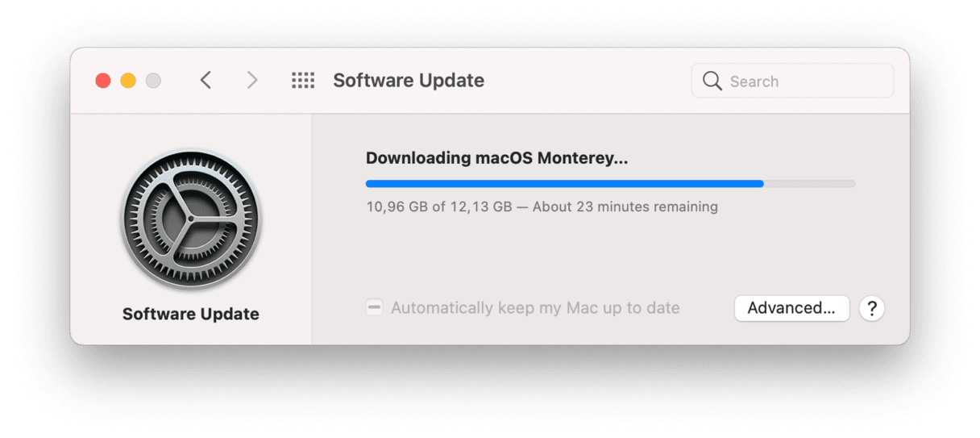Click the blue filled part of progress bar
This screenshot has width=980, height=438.
click(x=564, y=184)
